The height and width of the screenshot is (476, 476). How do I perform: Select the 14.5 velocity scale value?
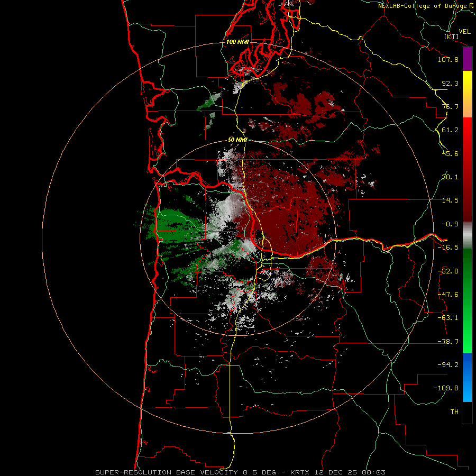450,200
